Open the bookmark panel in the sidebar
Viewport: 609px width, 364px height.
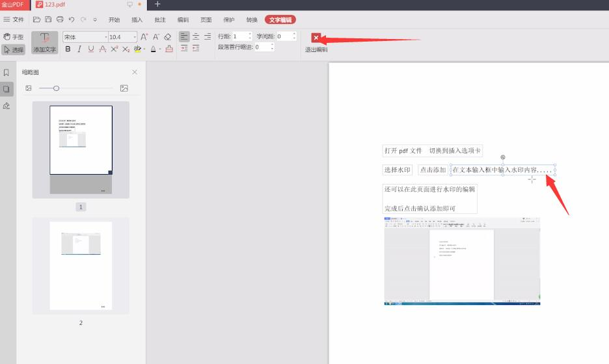point(7,73)
